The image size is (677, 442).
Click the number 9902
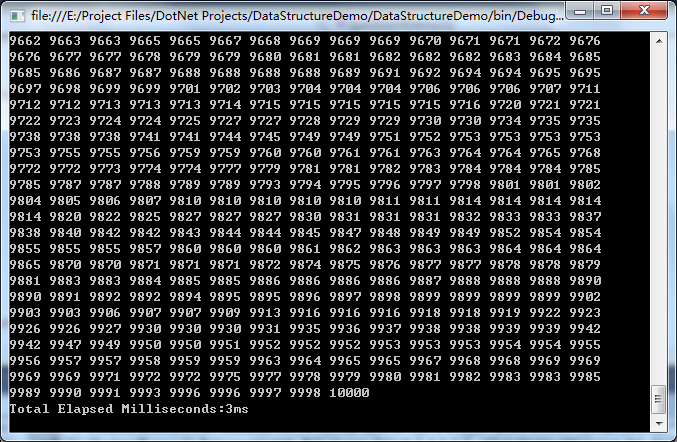coord(585,297)
